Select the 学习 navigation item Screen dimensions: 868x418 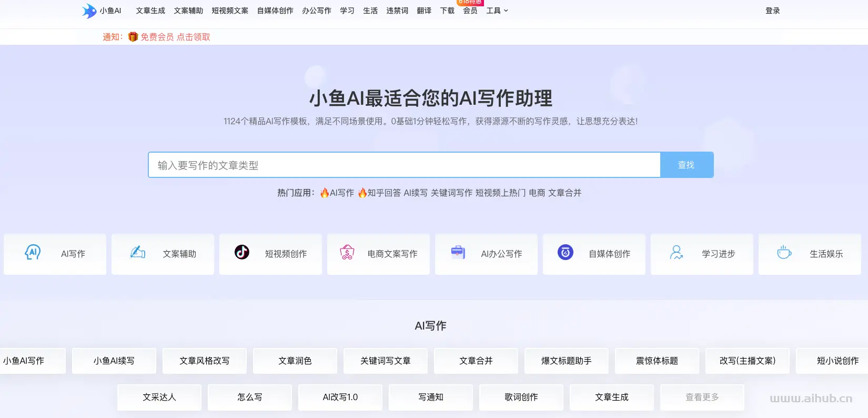click(x=347, y=11)
